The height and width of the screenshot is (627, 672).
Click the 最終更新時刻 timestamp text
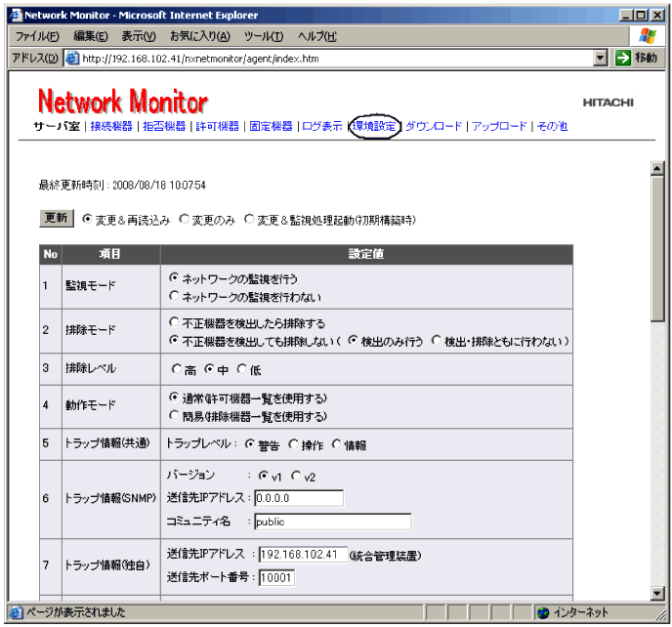[122, 186]
